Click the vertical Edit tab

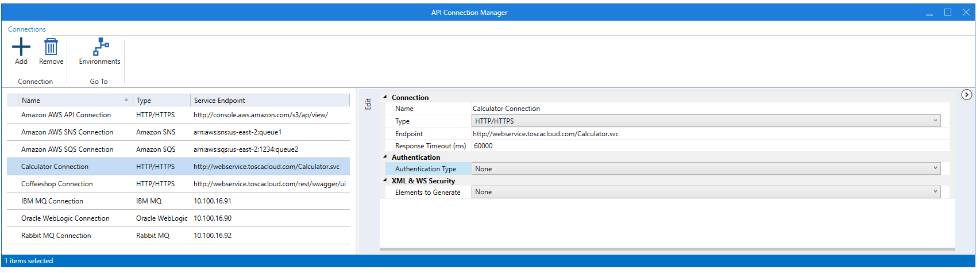(x=368, y=104)
